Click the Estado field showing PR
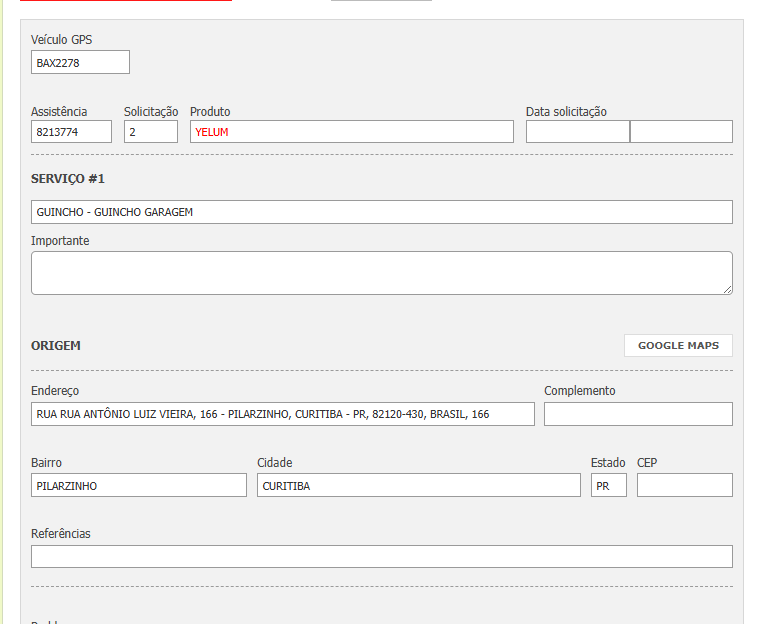 click(x=608, y=486)
